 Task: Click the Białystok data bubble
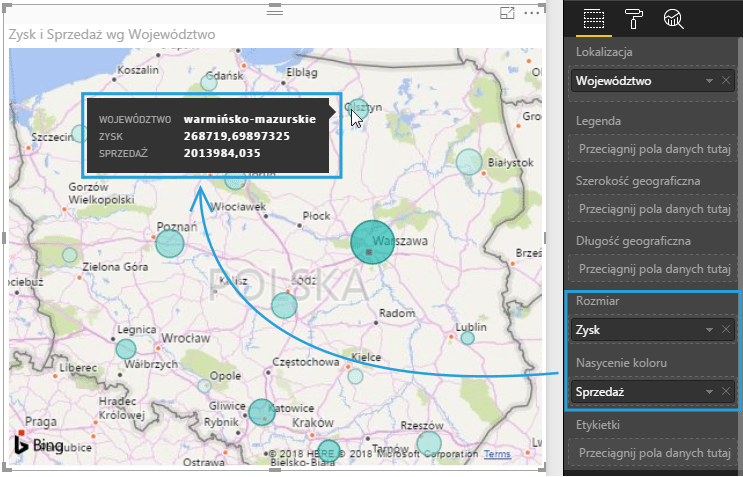[x=469, y=161]
